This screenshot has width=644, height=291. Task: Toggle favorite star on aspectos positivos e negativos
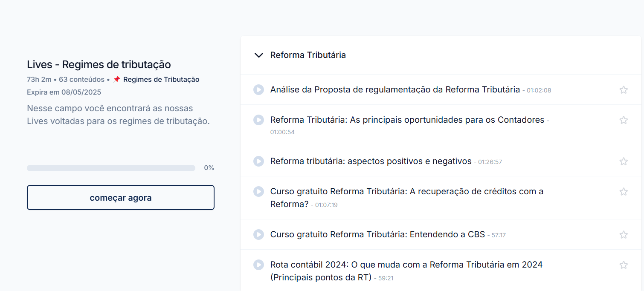[624, 161]
